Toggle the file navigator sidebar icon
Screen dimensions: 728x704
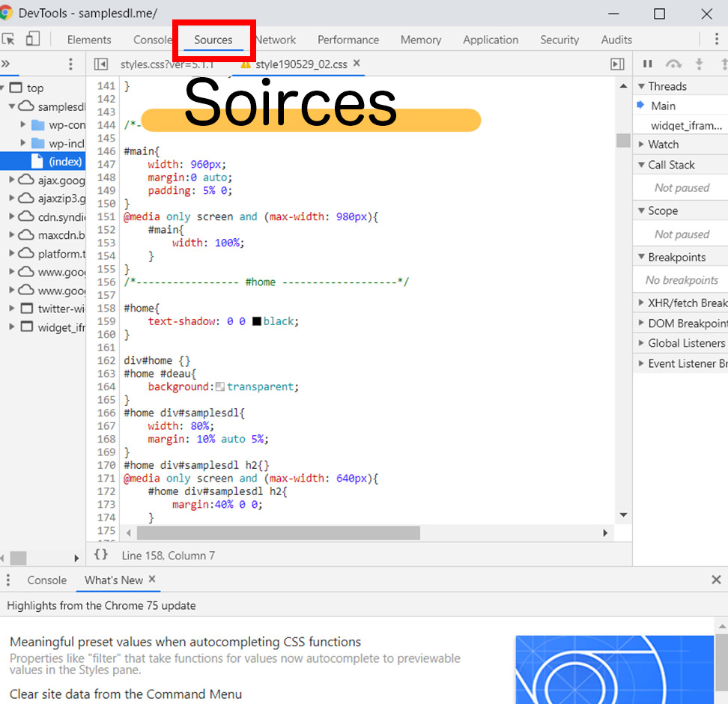click(x=101, y=64)
